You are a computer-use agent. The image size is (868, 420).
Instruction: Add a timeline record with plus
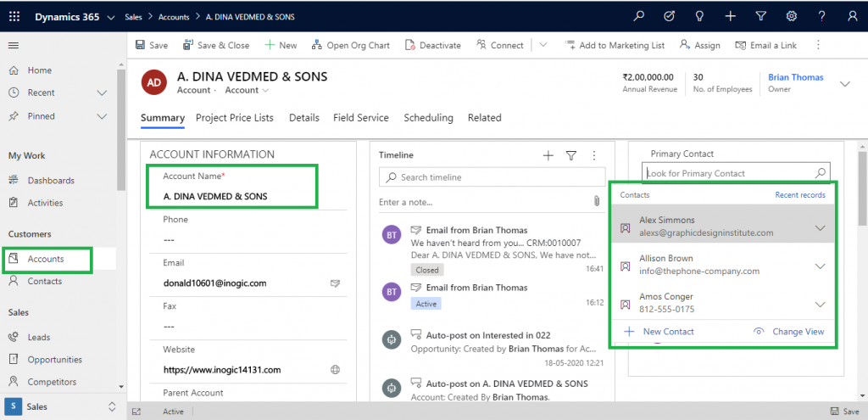click(x=548, y=156)
